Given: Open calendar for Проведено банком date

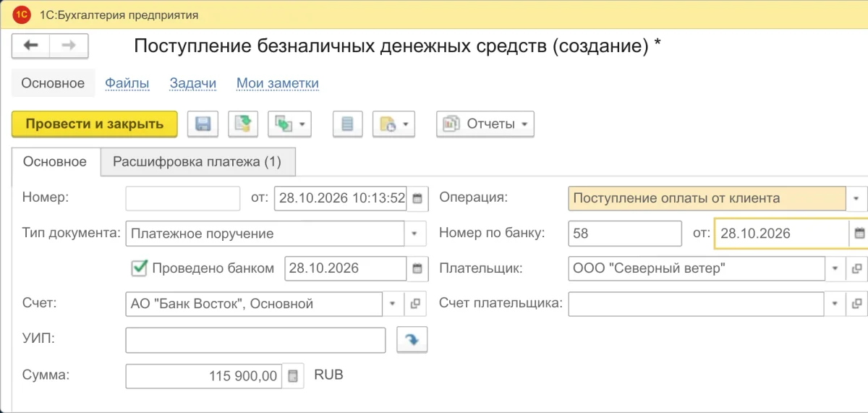Looking at the screenshot, I should point(417,268).
